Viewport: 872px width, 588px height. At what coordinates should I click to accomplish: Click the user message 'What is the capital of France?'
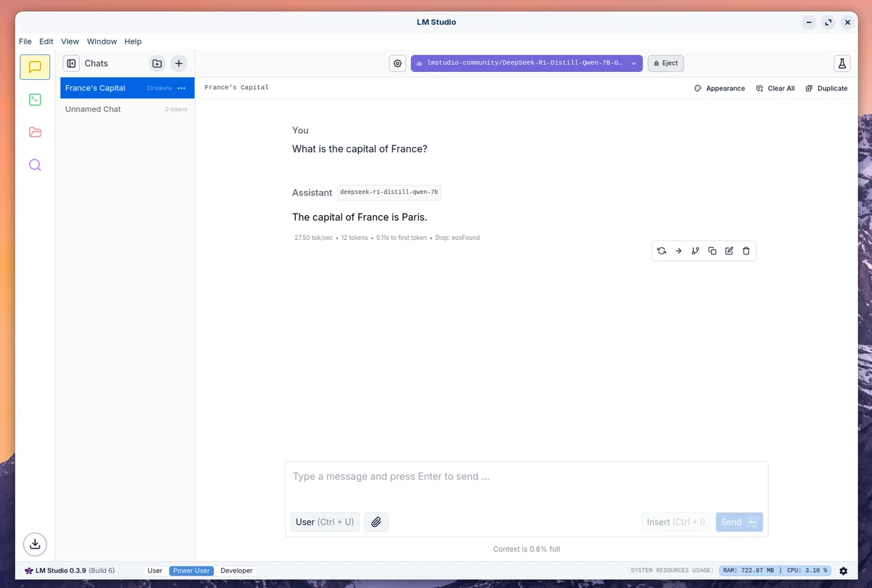pyautogui.click(x=360, y=149)
